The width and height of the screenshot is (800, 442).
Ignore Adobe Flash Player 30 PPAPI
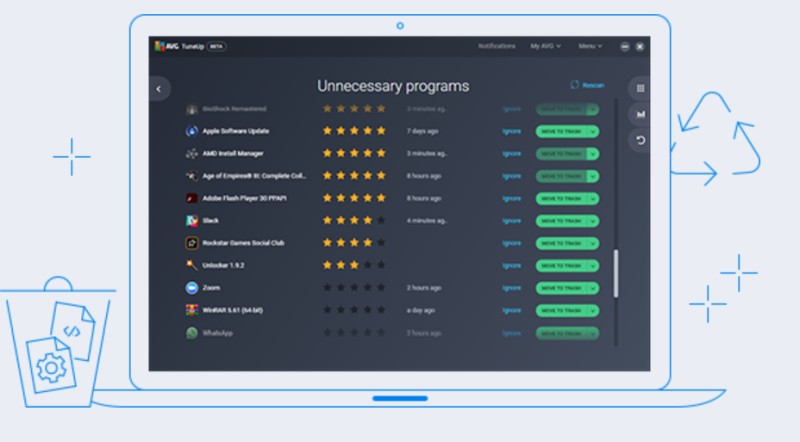[512, 199]
